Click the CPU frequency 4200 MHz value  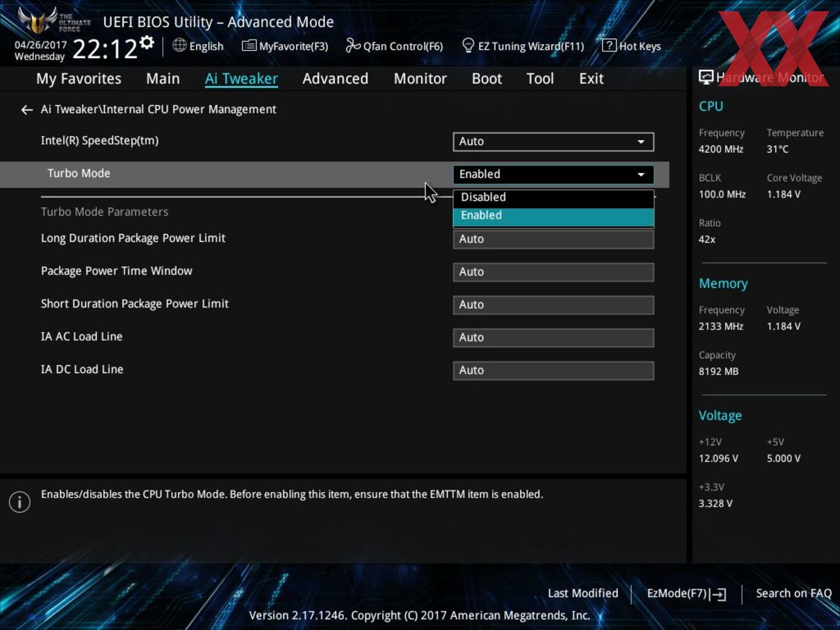(x=721, y=149)
